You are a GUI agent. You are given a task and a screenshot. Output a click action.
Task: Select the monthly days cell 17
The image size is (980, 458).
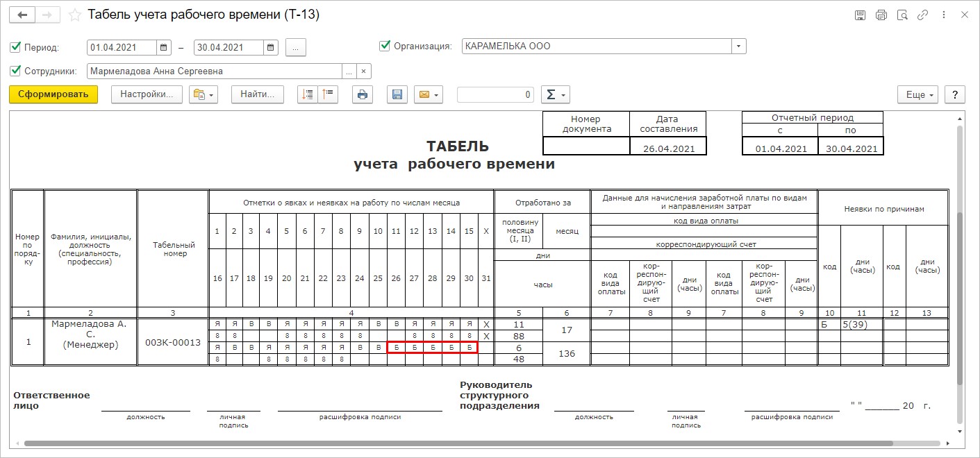click(x=566, y=330)
